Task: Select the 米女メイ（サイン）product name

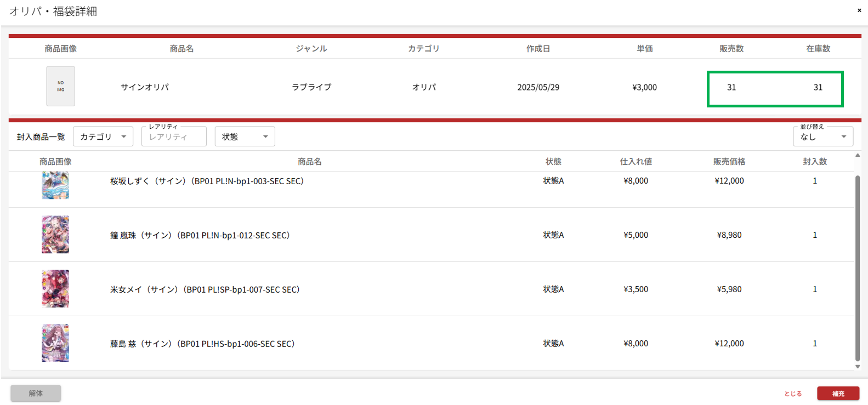Action: (205, 289)
